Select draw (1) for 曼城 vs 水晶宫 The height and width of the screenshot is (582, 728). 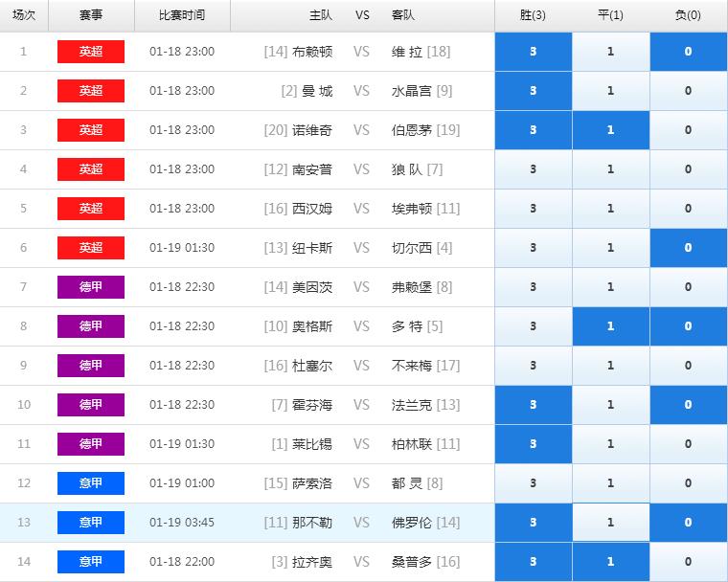(610, 91)
